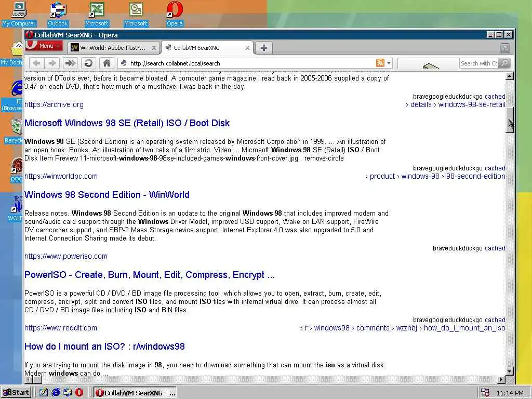The height and width of the screenshot is (399, 532).
Task: Click the horizontal scrollbar right arrow
Action: pos(501,379)
